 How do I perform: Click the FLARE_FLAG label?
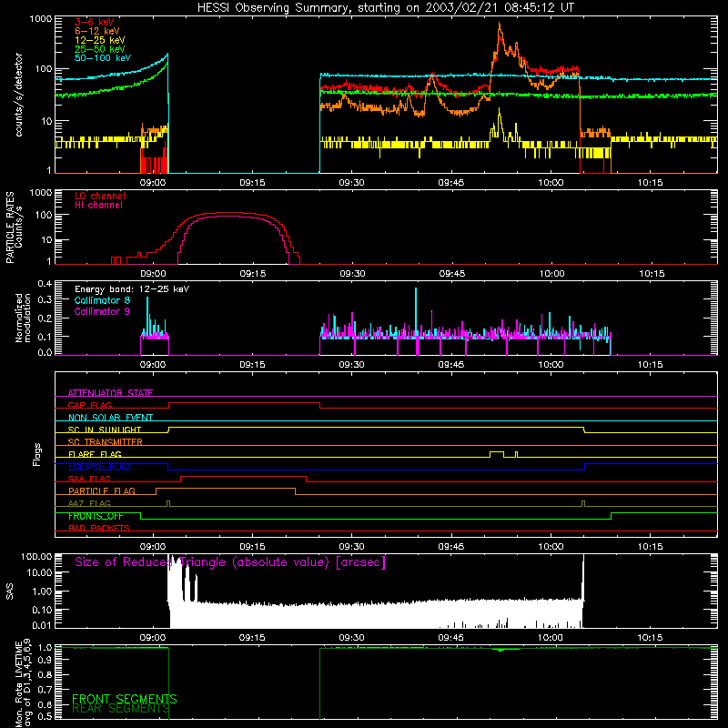tap(95, 454)
